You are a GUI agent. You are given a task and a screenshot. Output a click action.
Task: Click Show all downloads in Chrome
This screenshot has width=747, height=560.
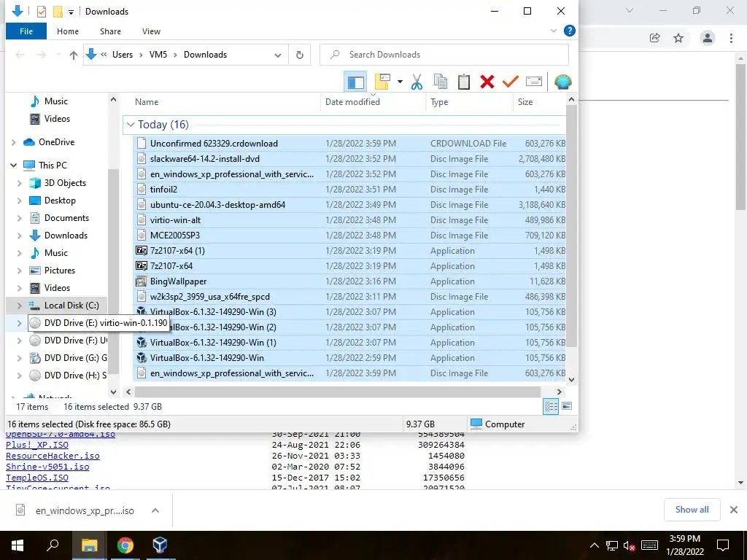pos(692,510)
